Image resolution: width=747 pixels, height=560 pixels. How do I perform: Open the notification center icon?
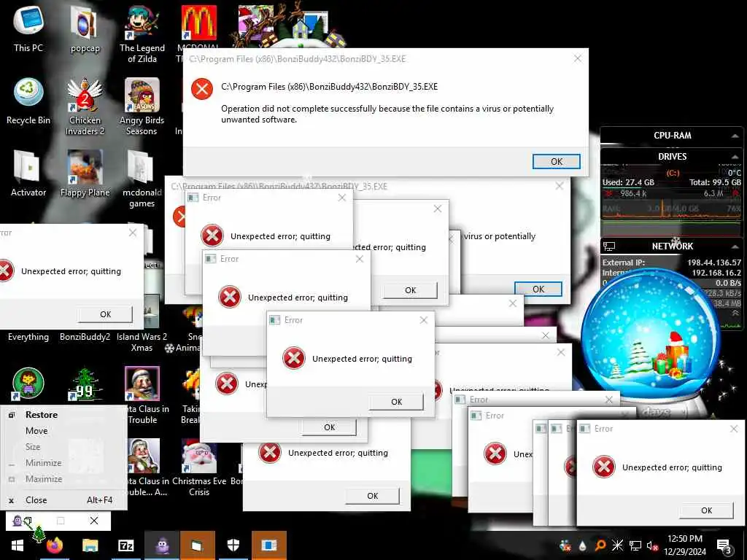(724, 545)
